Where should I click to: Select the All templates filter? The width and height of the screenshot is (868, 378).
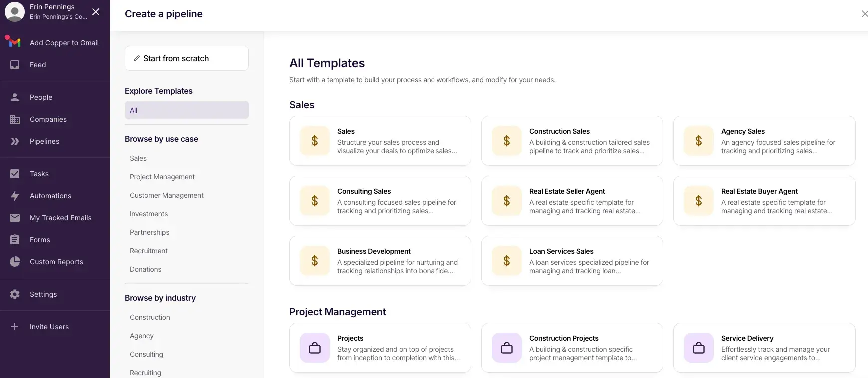[187, 110]
